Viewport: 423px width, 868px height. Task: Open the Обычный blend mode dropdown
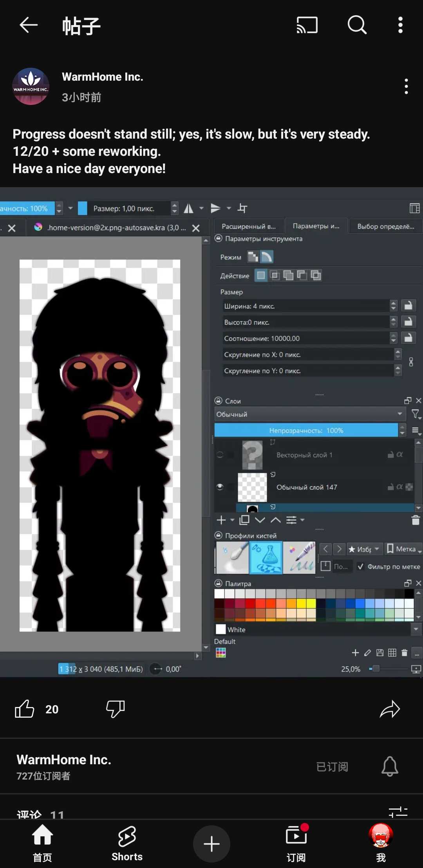tap(310, 414)
